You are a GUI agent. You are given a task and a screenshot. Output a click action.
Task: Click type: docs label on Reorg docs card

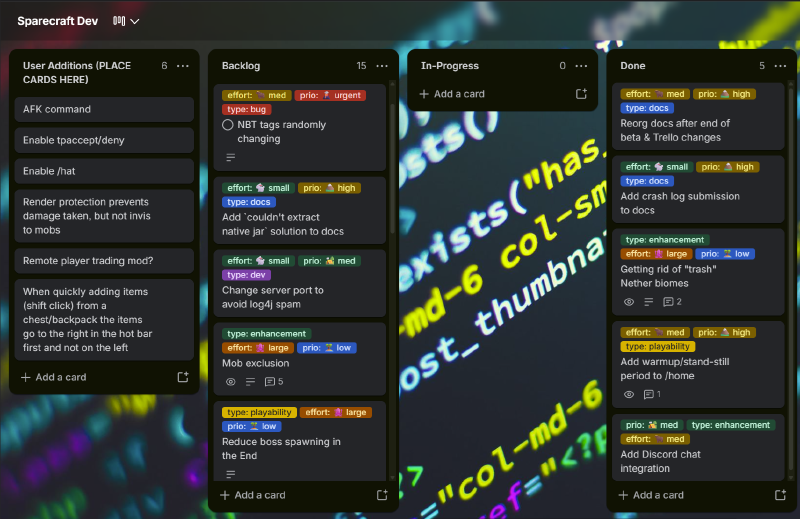(x=647, y=108)
